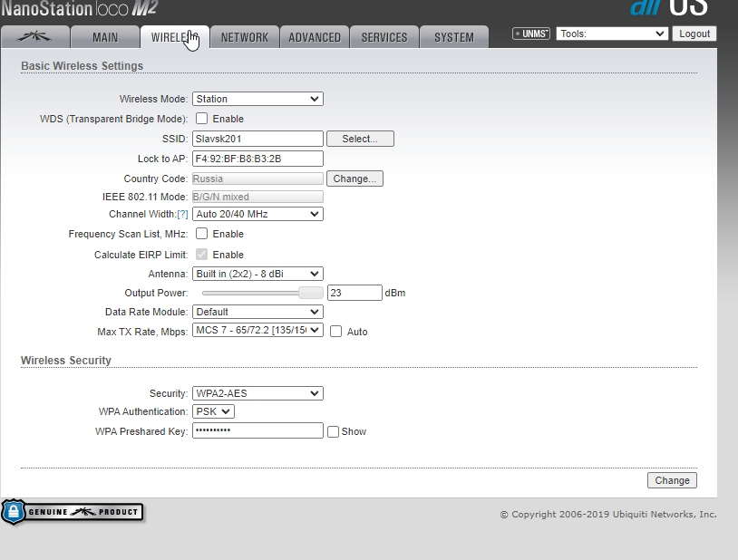Click the UNMS status badge
The image size is (738, 560).
point(531,34)
